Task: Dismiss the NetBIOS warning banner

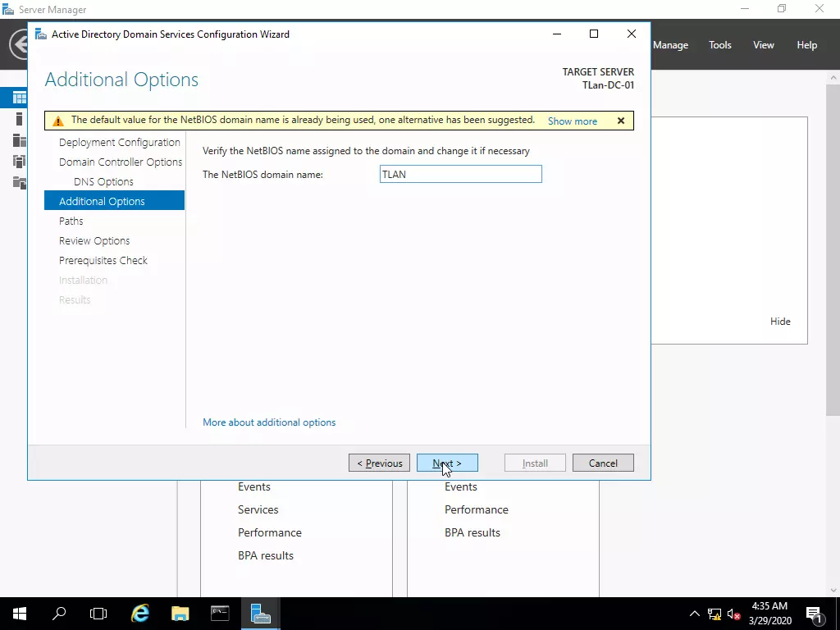Action: pos(621,121)
